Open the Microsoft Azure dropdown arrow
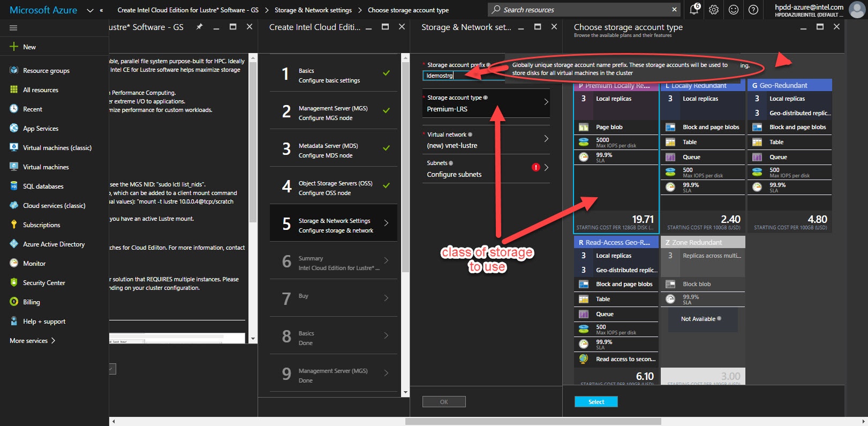 tap(89, 10)
